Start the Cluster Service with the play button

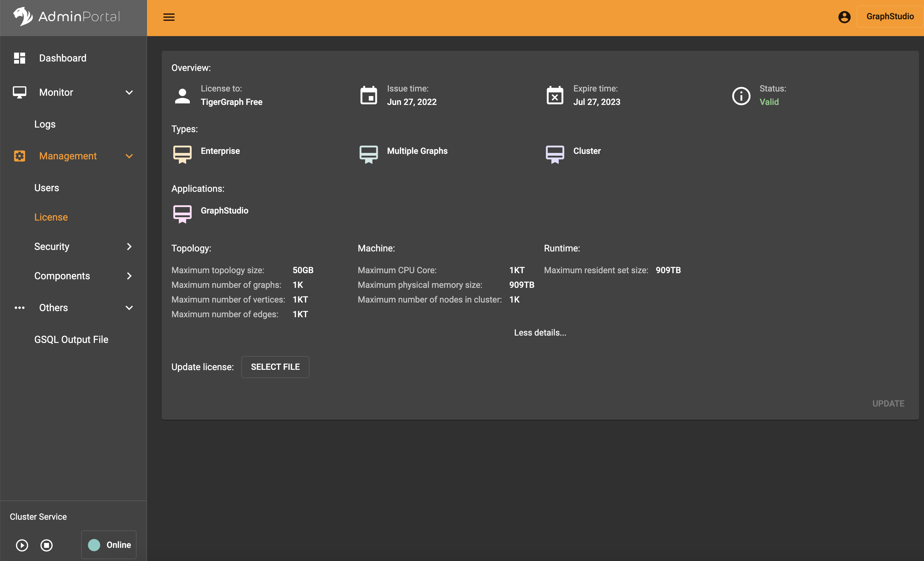coord(22,545)
